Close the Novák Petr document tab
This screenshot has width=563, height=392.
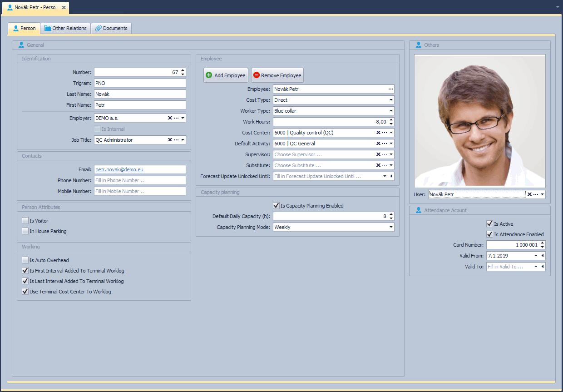(x=64, y=7)
